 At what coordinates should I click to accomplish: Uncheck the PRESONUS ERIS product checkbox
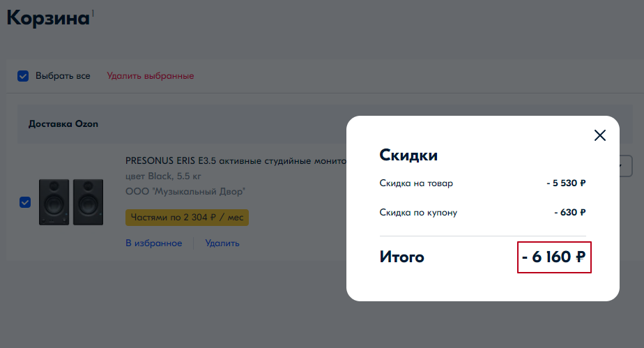25,202
